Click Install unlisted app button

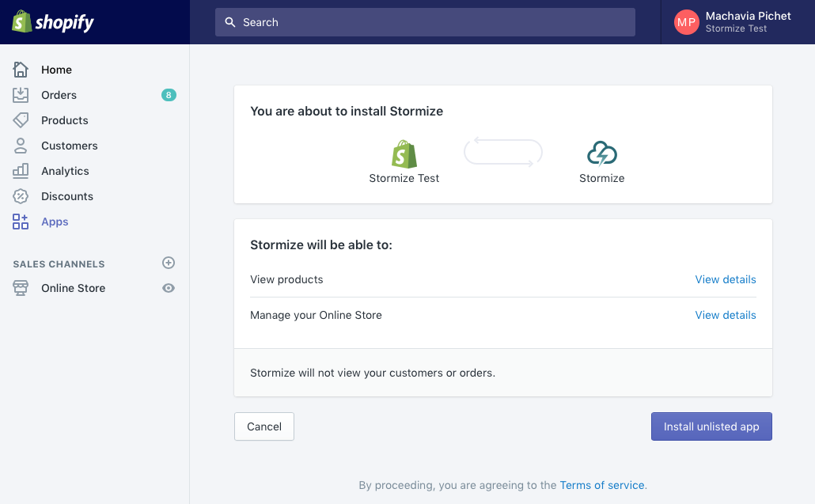[x=711, y=426]
